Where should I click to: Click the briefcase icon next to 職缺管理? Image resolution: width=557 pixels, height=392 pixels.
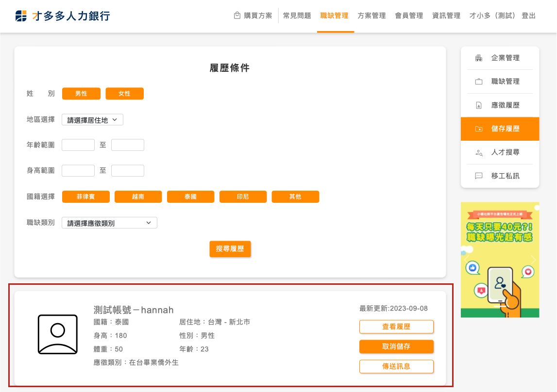[479, 82]
